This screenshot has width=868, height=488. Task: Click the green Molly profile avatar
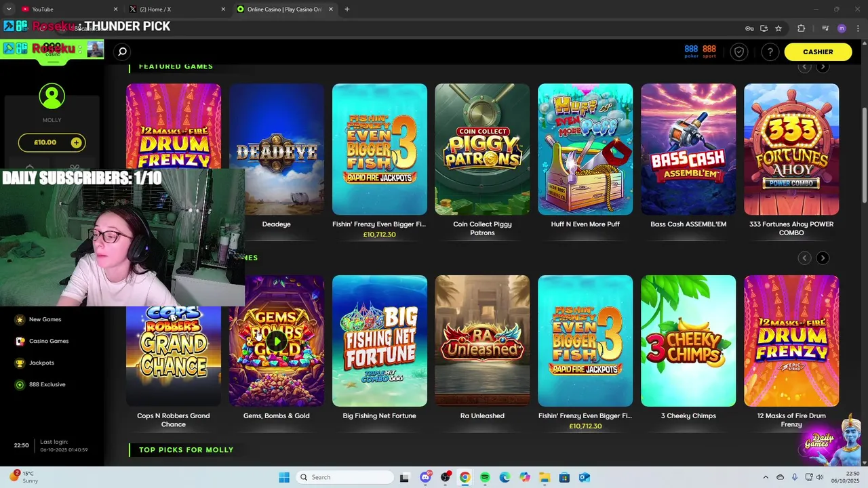point(52,96)
